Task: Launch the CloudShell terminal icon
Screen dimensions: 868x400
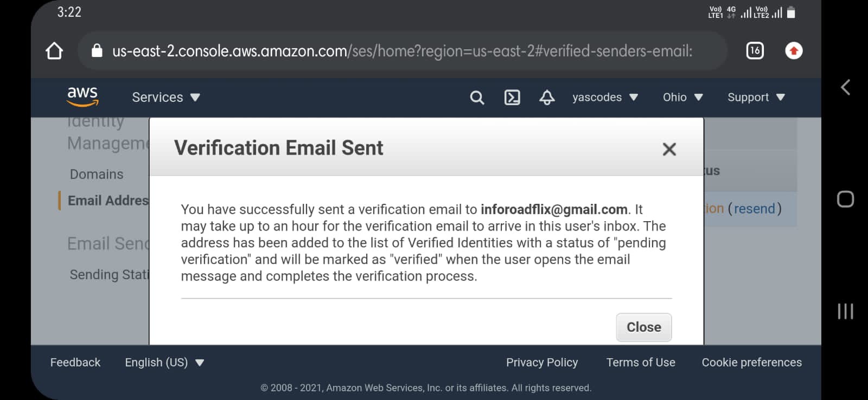Action: click(512, 98)
